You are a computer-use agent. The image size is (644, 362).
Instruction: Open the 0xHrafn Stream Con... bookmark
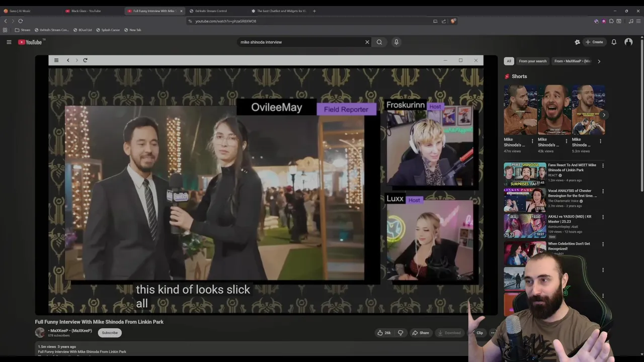[x=52, y=30]
